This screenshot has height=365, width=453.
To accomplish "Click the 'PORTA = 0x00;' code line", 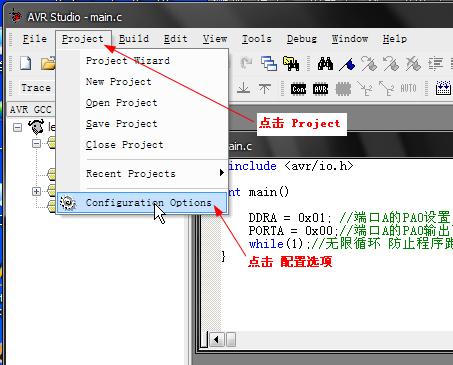I will (x=293, y=231).
